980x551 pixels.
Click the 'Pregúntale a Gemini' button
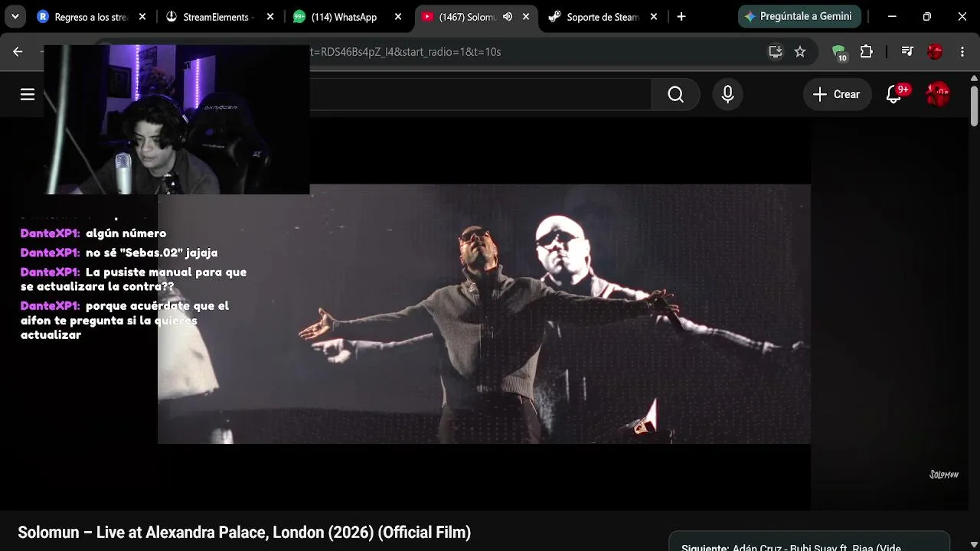point(799,16)
